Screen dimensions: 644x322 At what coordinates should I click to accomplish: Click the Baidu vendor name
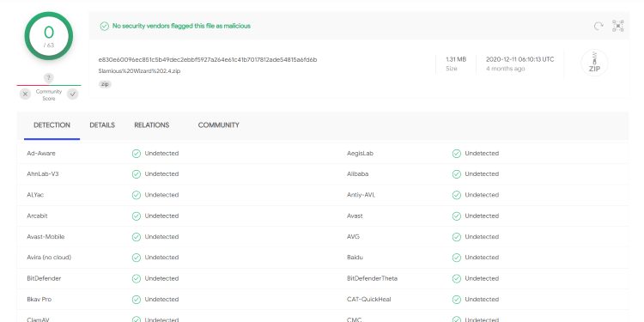355,257
